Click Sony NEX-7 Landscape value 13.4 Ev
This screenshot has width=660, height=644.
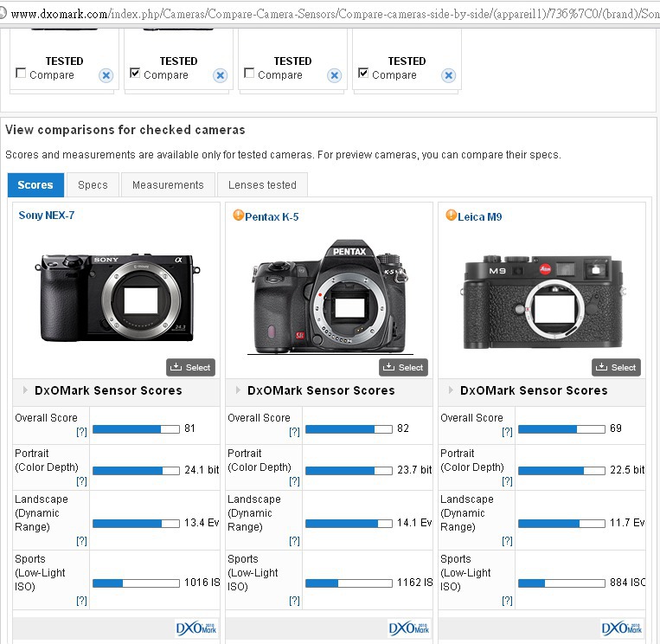pos(202,523)
